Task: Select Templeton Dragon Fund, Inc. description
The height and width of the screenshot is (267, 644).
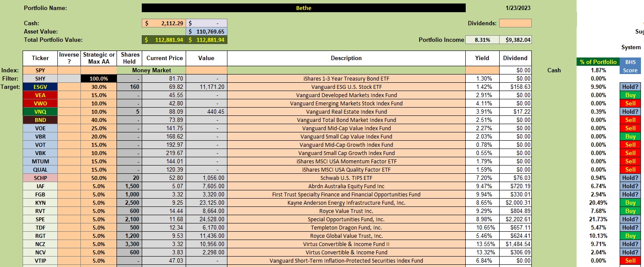Action: point(346,227)
